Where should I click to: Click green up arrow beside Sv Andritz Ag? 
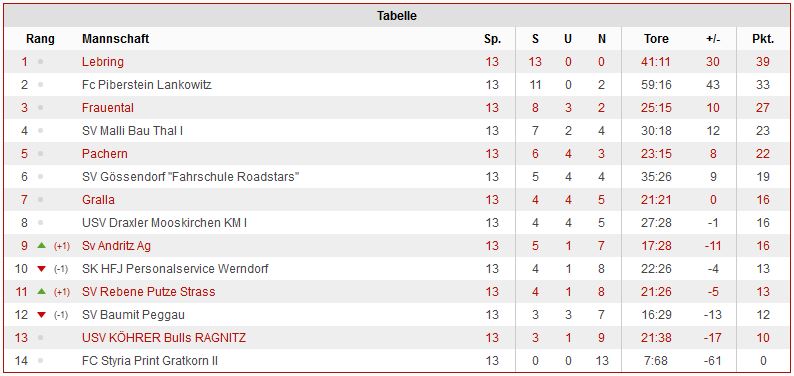click(42, 245)
